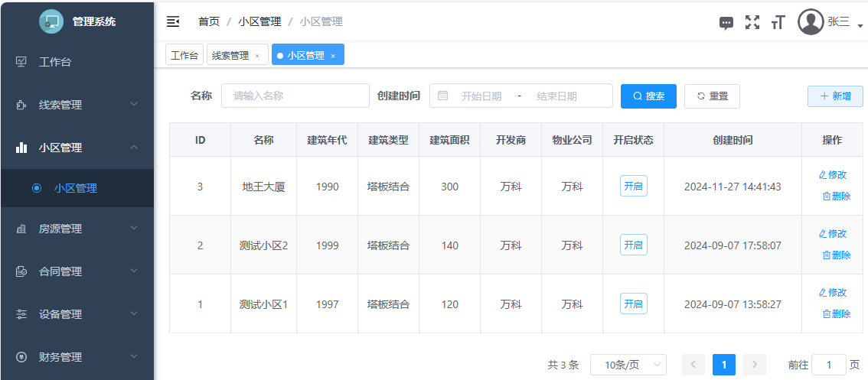Open the 10条/页 page size dropdown

628,365
